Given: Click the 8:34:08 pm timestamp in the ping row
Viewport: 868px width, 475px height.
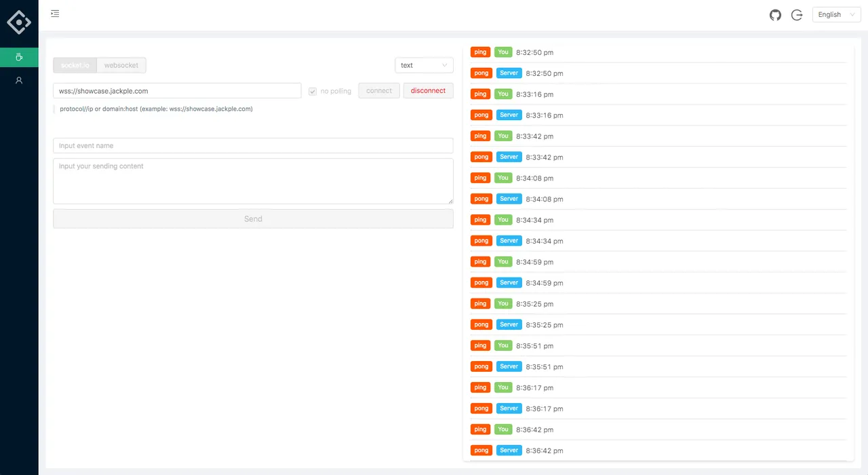Looking at the screenshot, I should coord(535,178).
